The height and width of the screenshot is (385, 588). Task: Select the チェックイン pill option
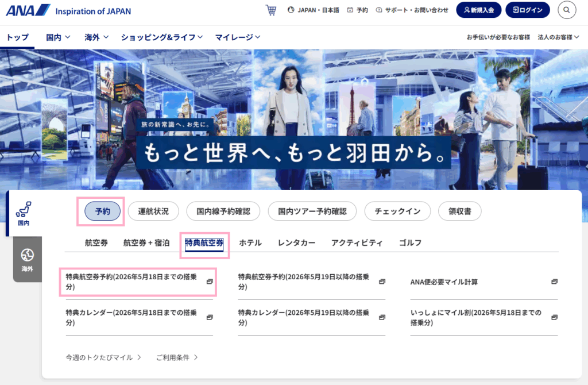pos(397,211)
